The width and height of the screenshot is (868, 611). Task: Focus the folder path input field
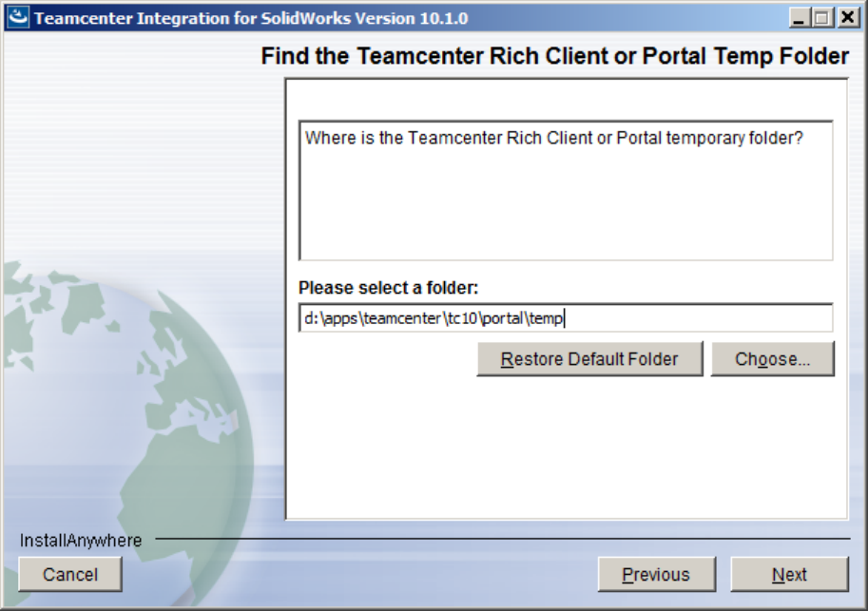coord(566,317)
